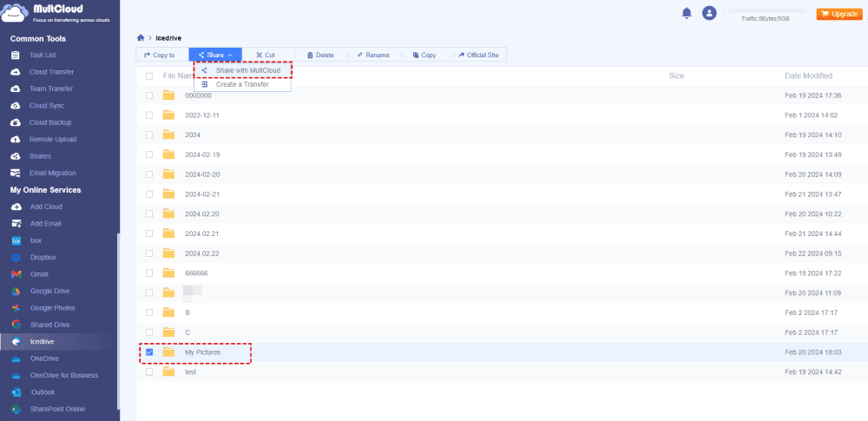
Task: Check the 2024-02-20 folder checkbox
Action: pos(149,174)
